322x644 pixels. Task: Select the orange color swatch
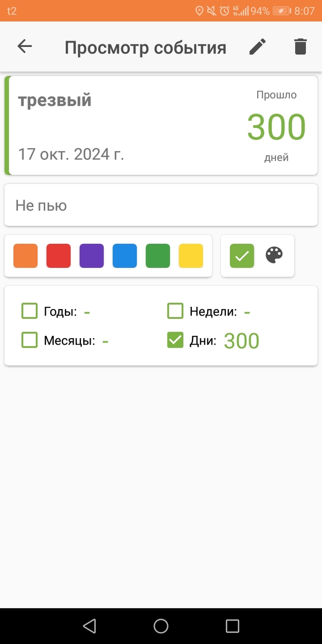pyautogui.click(x=25, y=256)
